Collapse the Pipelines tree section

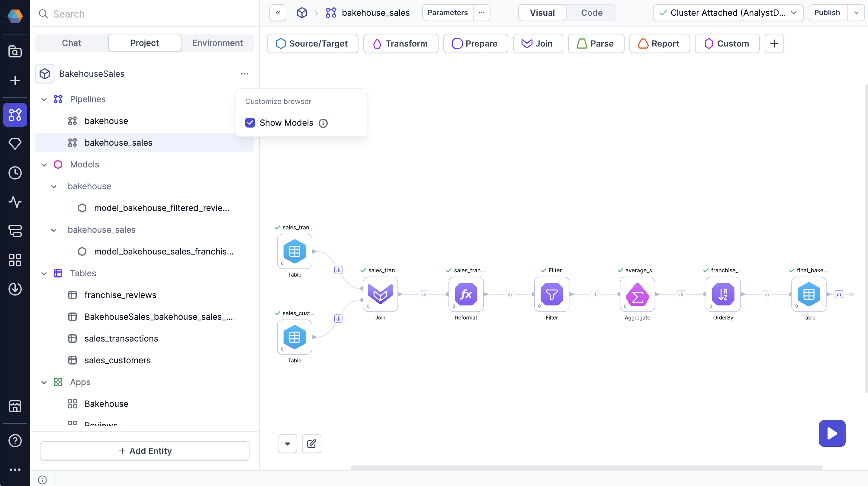44,99
